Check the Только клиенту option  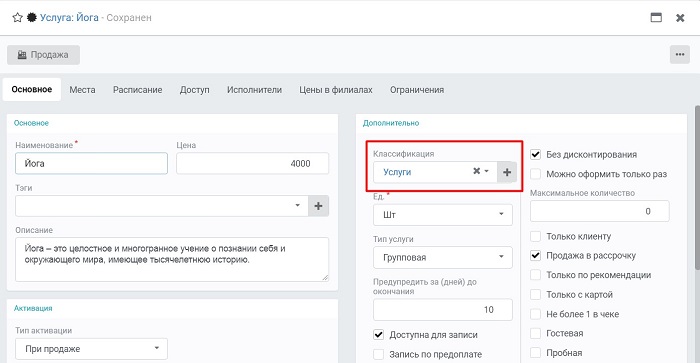(x=535, y=236)
